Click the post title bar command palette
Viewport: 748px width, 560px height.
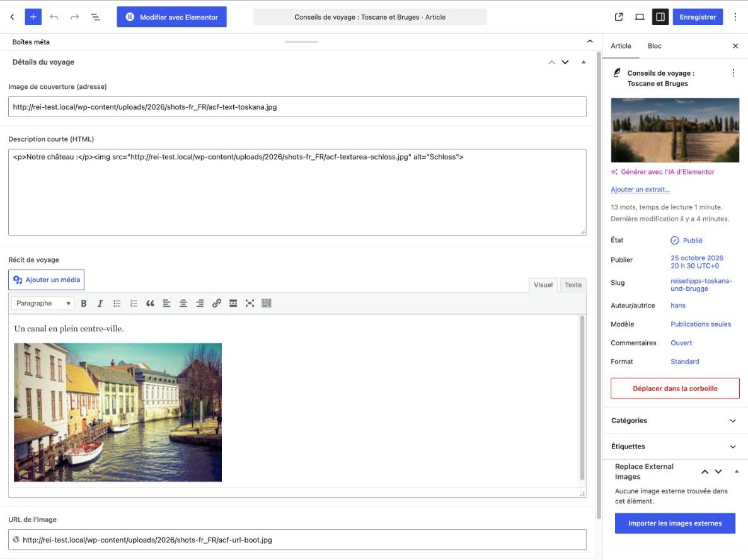pyautogui.click(x=370, y=17)
